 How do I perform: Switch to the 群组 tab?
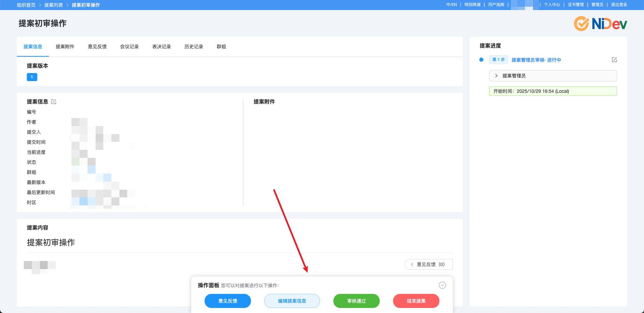(x=221, y=47)
